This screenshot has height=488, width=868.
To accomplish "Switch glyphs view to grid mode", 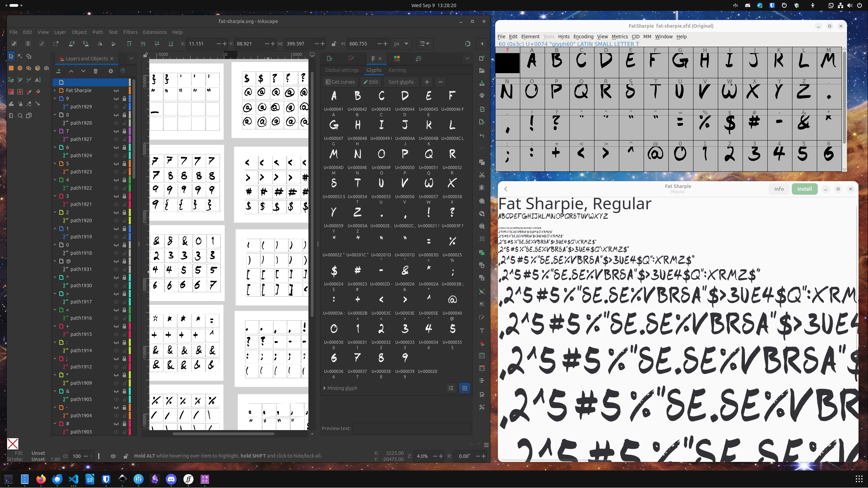I will pyautogui.click(x=465, y=388).
